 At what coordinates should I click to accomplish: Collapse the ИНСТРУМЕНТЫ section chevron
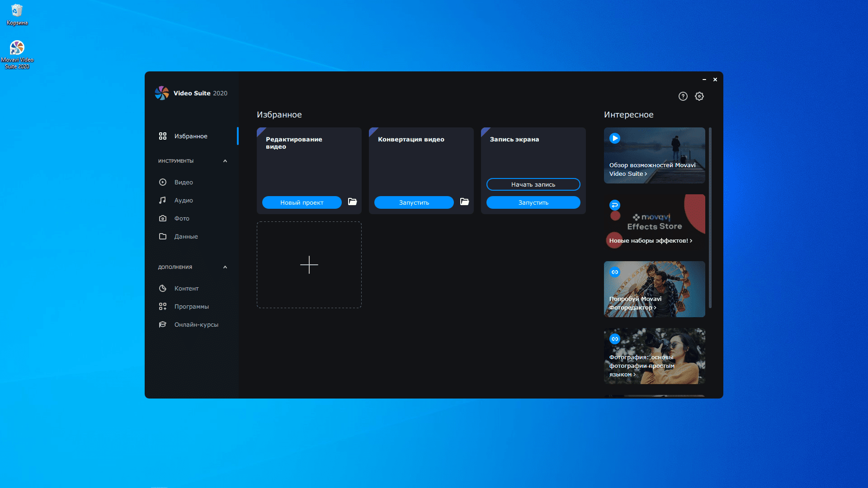[x=225, y=161]
